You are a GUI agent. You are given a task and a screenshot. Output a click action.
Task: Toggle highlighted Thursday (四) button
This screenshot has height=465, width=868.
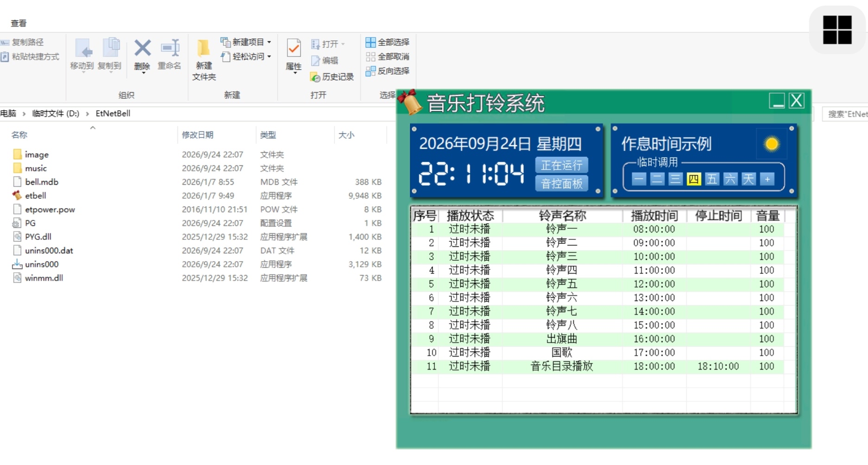coord(694,179)
